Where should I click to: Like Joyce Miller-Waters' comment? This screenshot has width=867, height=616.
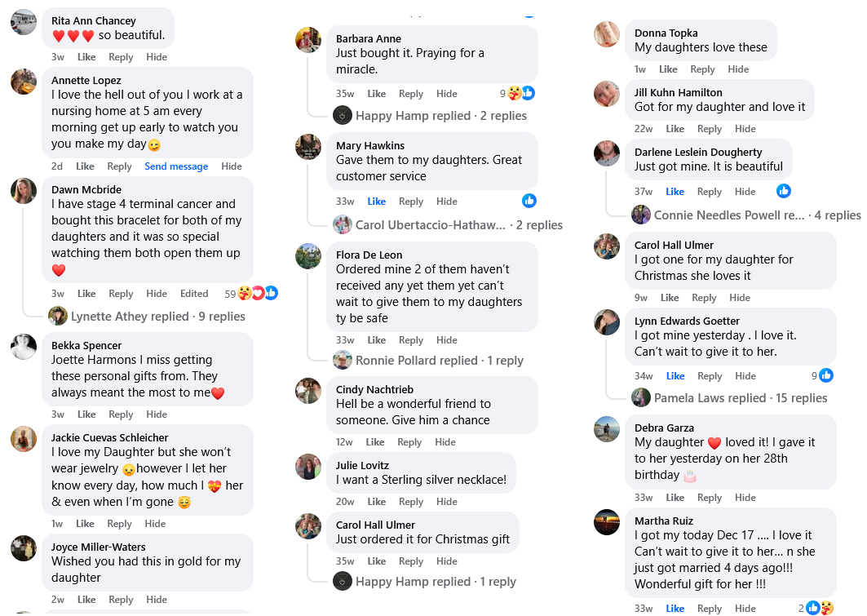click(x=86, y=599)
